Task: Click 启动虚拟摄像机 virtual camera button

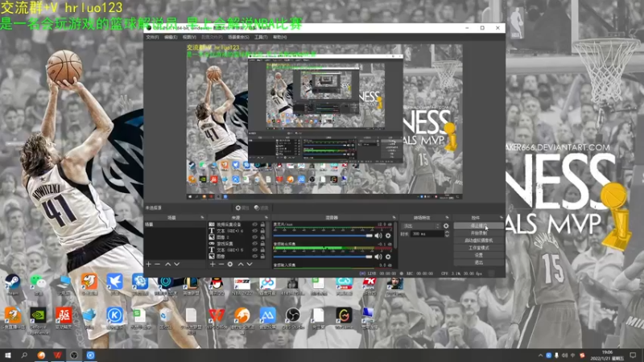Action: click(479, 241)
